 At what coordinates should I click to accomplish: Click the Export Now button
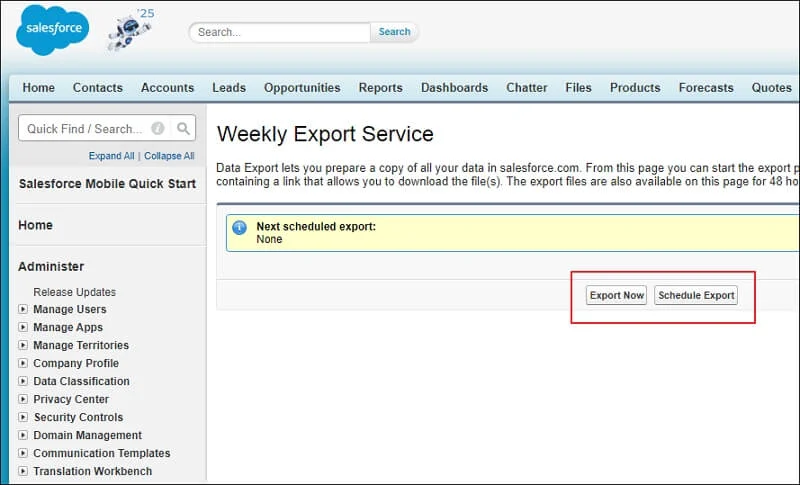(x=616, y=295)
